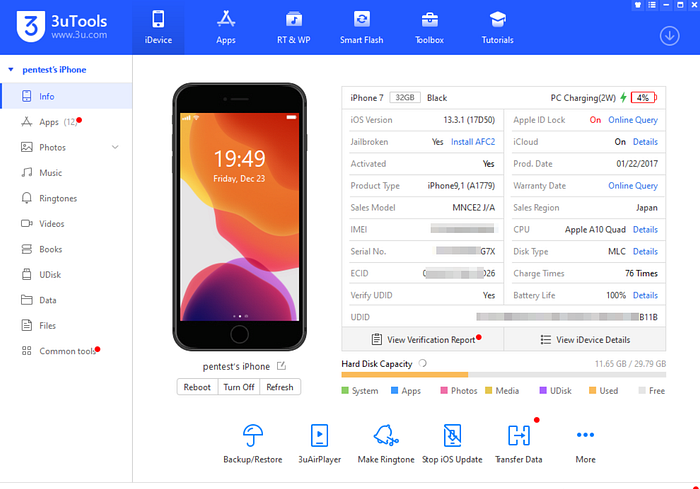Click the skin shirt icon in title bar

(638, 5)
